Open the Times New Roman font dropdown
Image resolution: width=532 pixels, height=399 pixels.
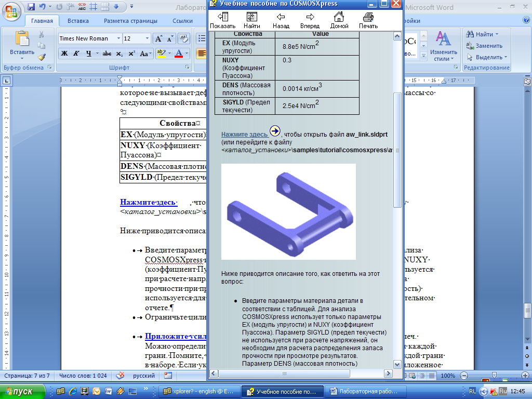pyautogui.click(x=118, y=38)
